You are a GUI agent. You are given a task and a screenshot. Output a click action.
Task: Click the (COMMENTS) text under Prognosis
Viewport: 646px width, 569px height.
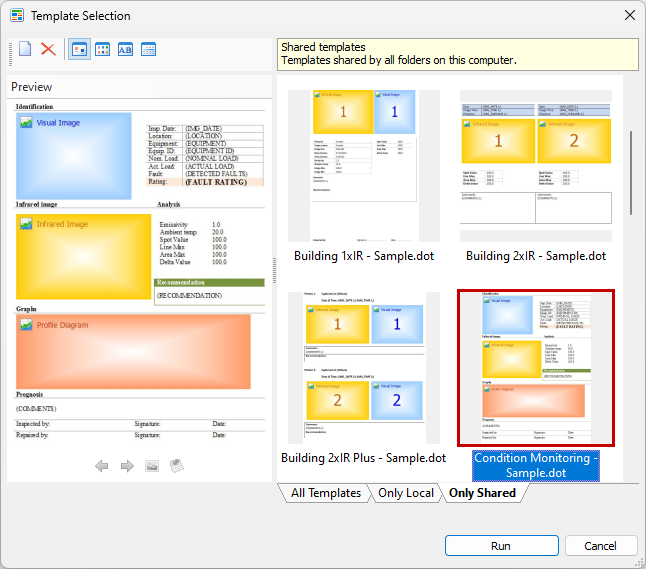pos(36,409)
